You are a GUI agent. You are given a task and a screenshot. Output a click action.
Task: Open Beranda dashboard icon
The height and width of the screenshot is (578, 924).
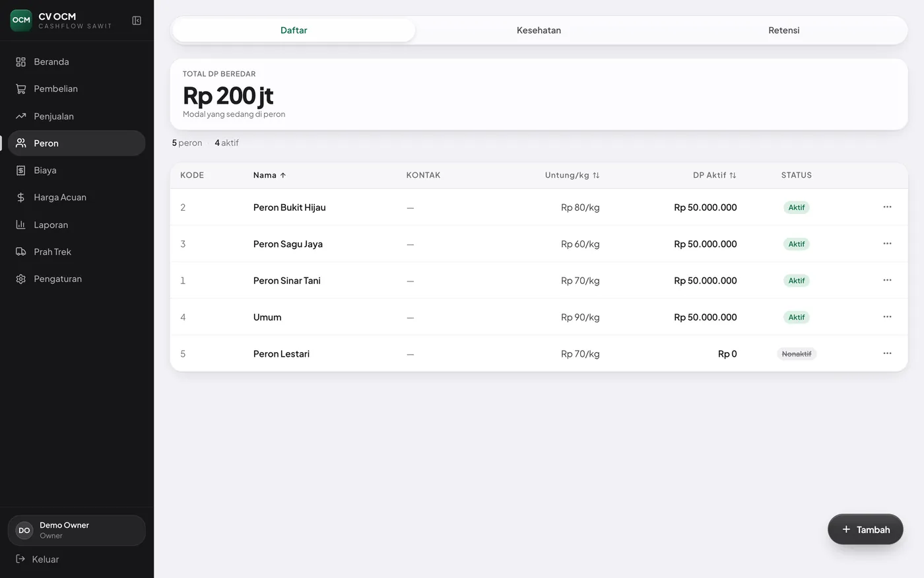[x=20, y=62]
